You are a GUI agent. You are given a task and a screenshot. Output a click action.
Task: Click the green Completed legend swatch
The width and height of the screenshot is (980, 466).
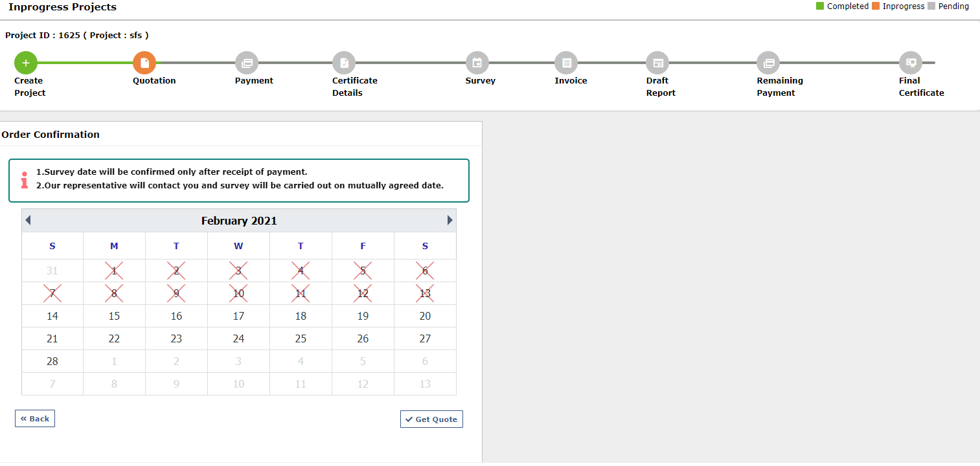pos(820,6)
